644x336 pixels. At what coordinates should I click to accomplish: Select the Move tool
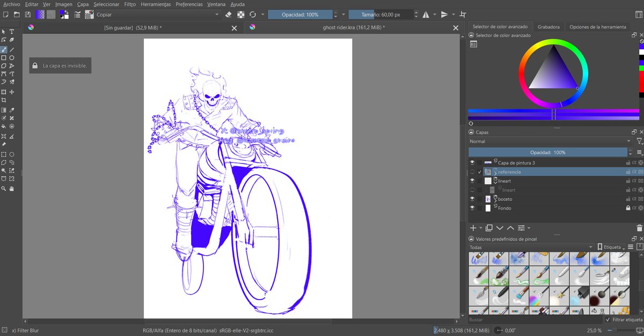coord(12,92)
